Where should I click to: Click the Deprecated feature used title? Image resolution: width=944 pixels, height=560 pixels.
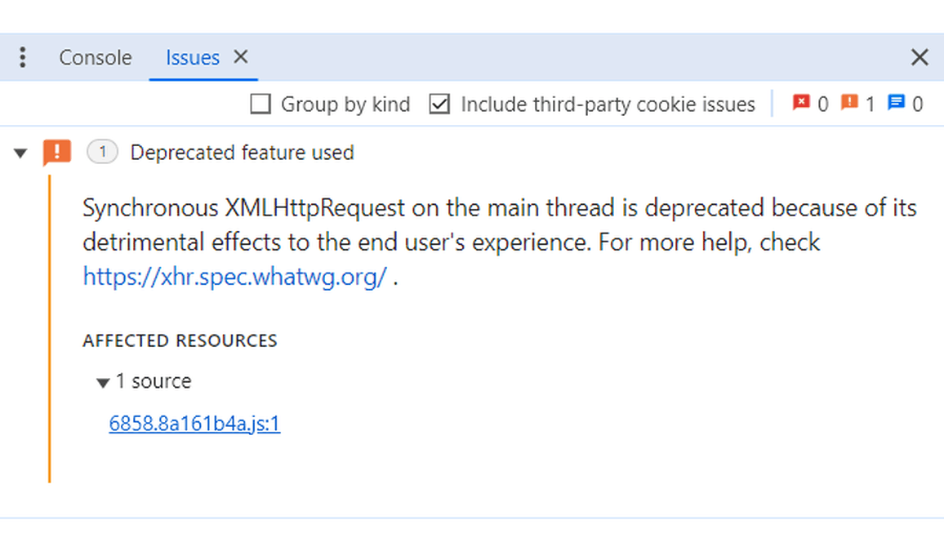click(x=242, y=153)
